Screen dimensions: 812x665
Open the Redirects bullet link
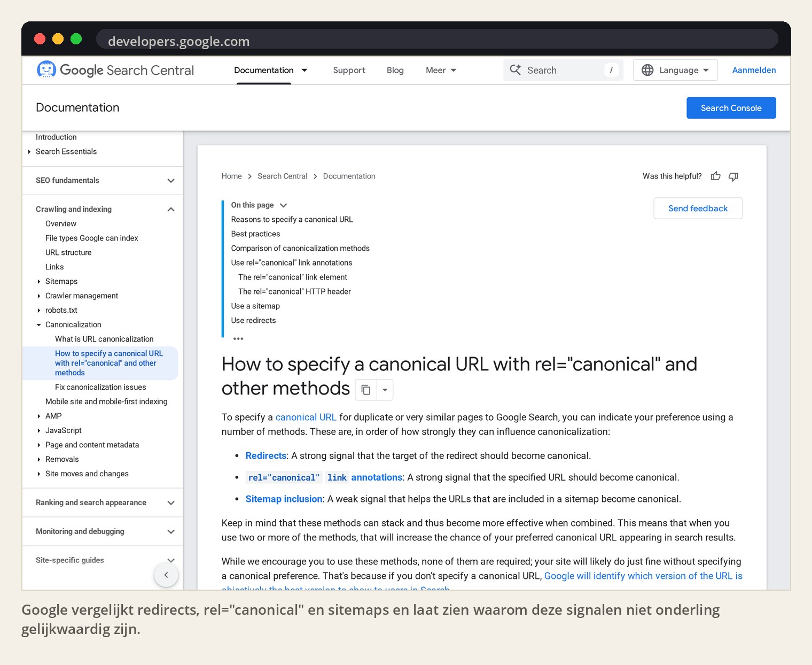266,456
